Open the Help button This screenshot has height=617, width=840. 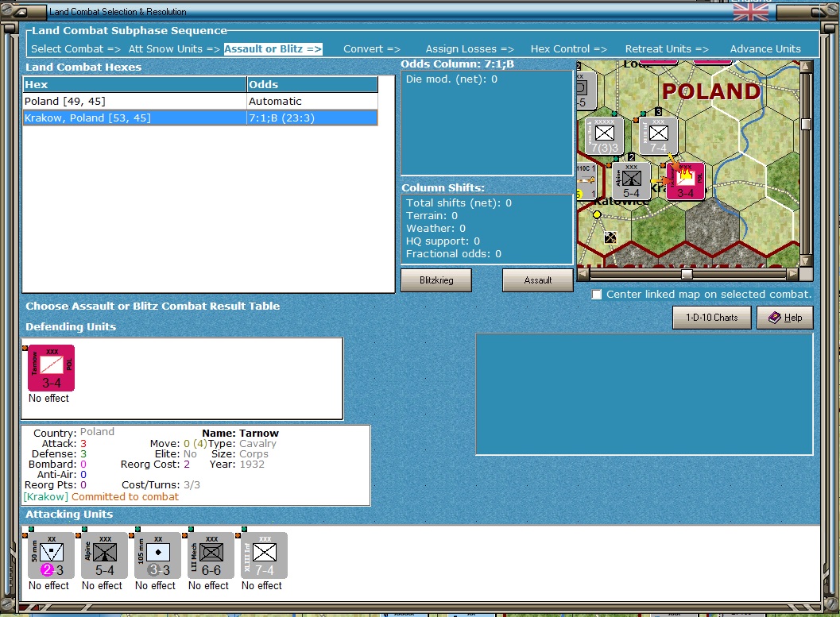point(785,318)
